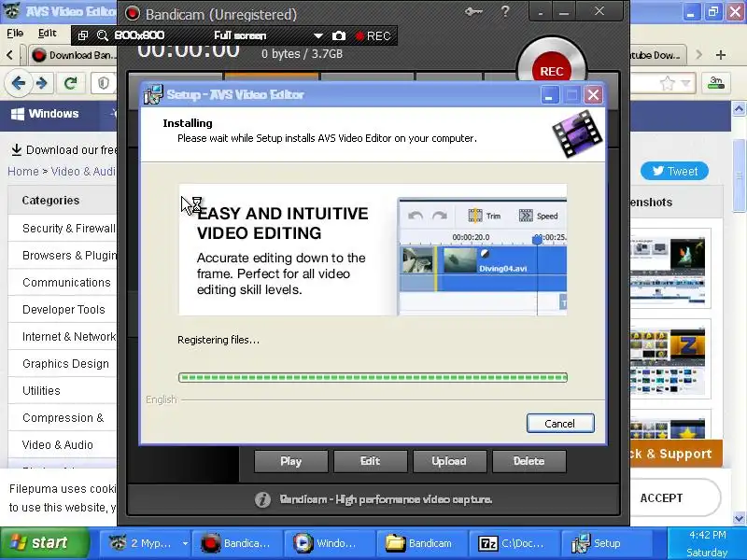Click the small REC indicator on Bandicam toolbar

coord(373,36)
